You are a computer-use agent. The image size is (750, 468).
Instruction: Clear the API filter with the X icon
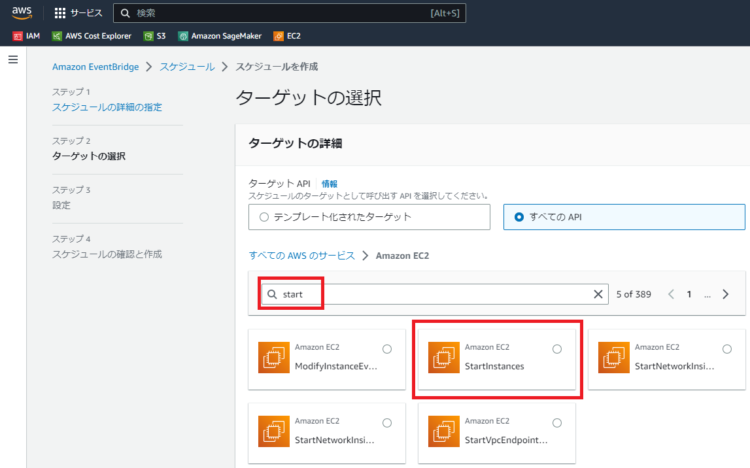click(x=598, y=294)
